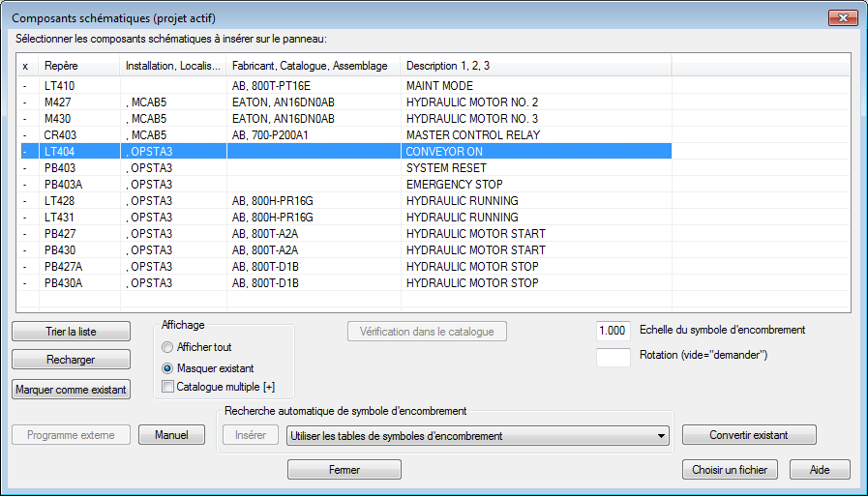
Task: Click the Choisir un fichier button
Action: [x=730, y=470]
